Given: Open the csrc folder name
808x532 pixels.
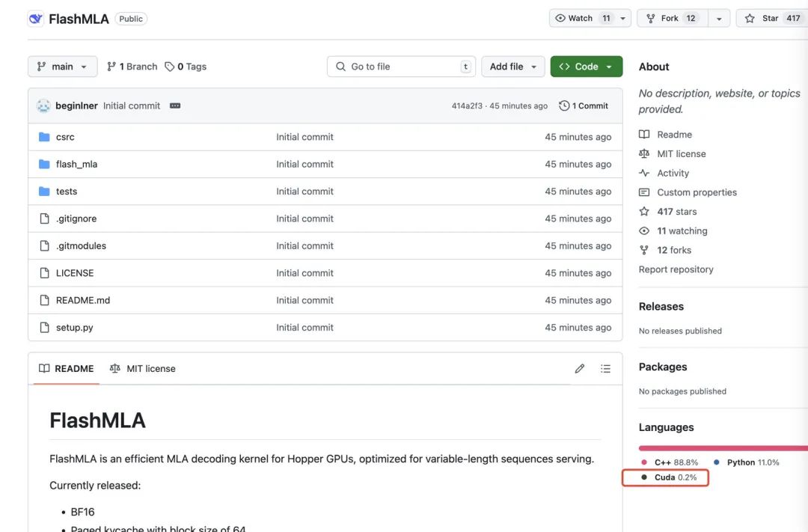Looking at the screenshot, I should [65, 137].
